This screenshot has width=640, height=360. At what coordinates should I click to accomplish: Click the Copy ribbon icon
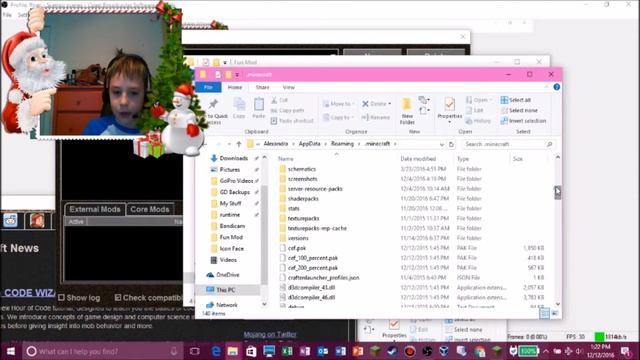click(x=239, y=108)
